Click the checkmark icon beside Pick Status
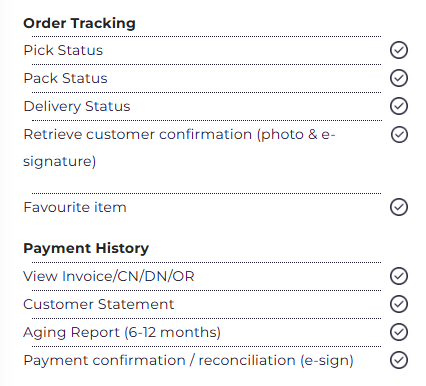426x386 pixels. point(399,50)
